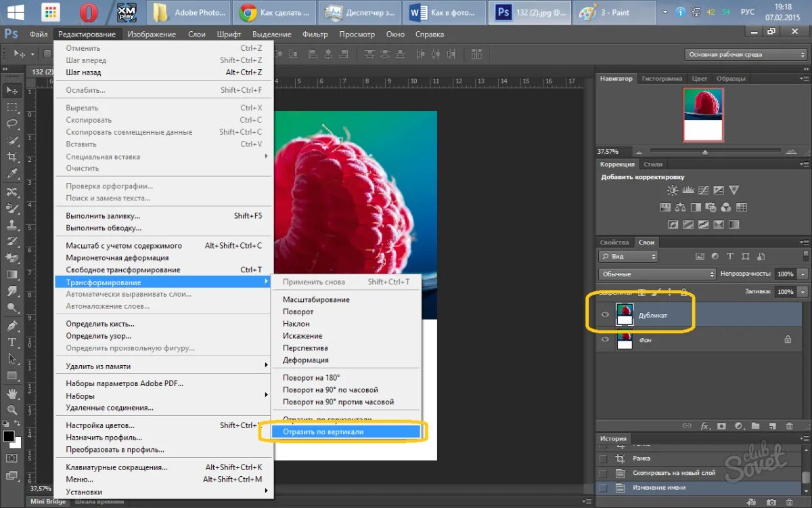Add a Photo Filter adjustment
812x508 pixels.
[x=710, y=208]
